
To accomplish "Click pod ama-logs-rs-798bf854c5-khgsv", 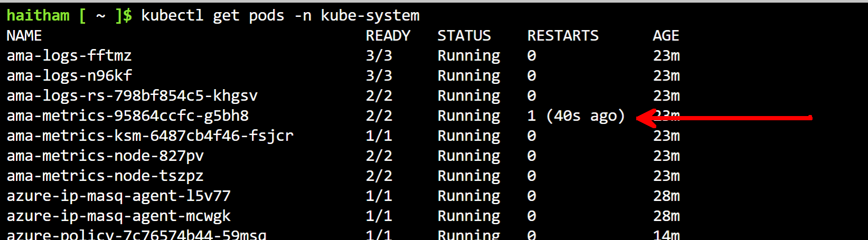I will [x=131, y=96].
